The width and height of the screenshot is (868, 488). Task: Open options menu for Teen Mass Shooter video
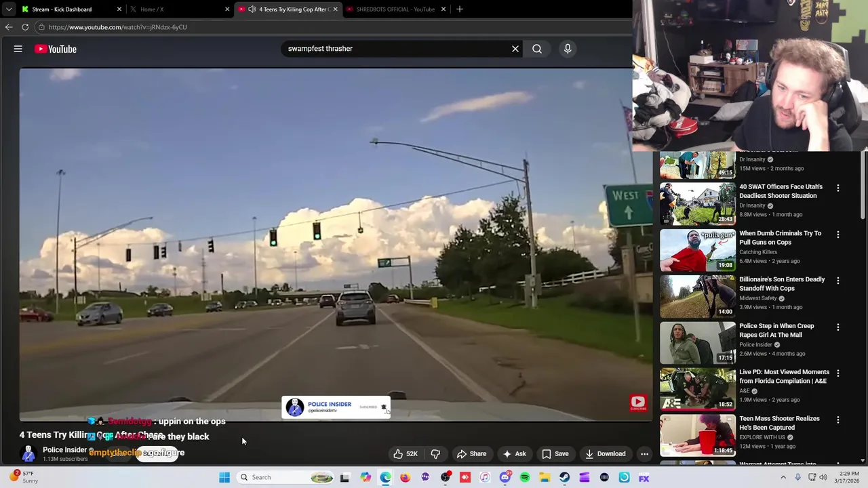pos(838,420)
